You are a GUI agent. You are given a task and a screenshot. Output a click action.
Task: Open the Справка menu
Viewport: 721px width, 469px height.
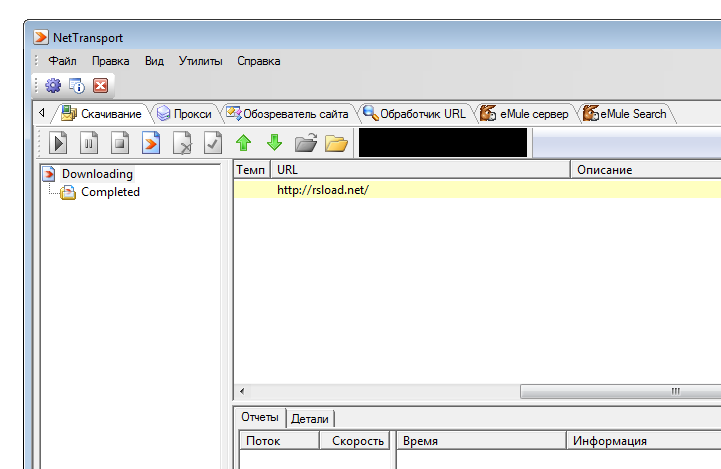click(258, 61)
